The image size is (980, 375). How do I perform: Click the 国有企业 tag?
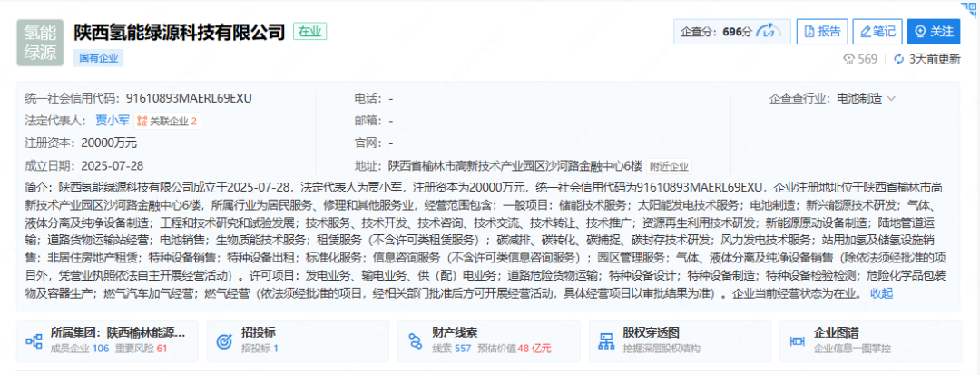tap(99, 59)
